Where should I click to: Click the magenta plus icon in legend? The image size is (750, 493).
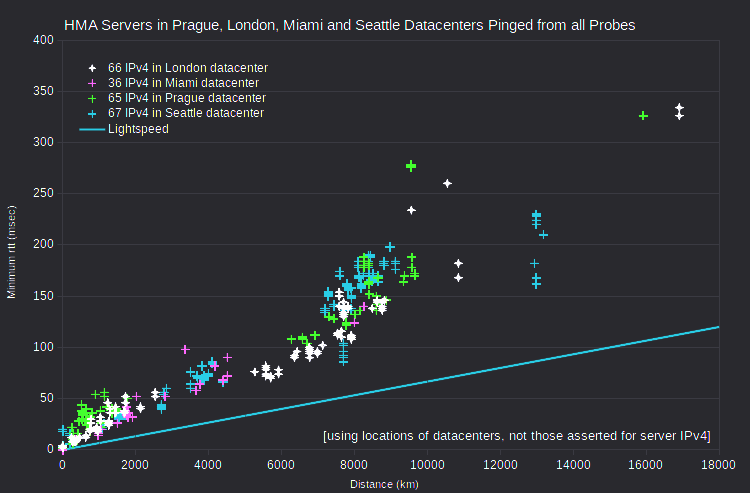[x=92, y=83]
